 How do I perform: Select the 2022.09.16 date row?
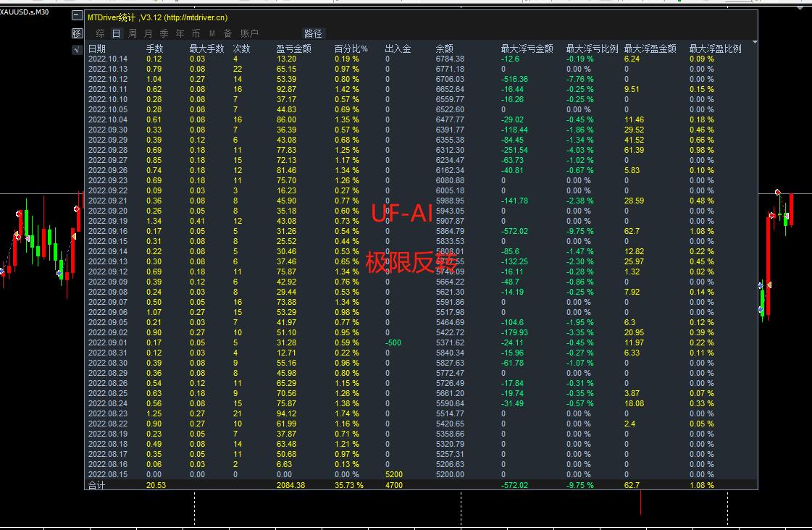(x=108, y=232)
